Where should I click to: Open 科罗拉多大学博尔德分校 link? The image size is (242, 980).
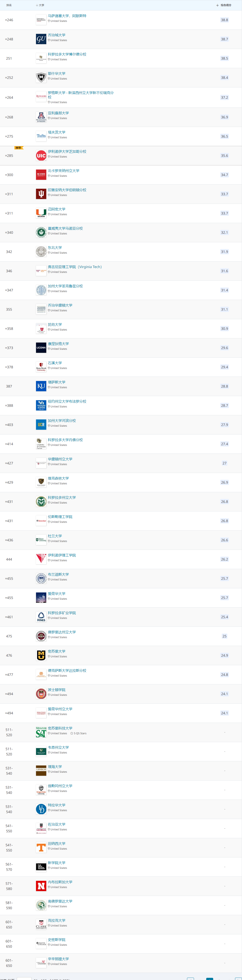[x=67, y=54]
